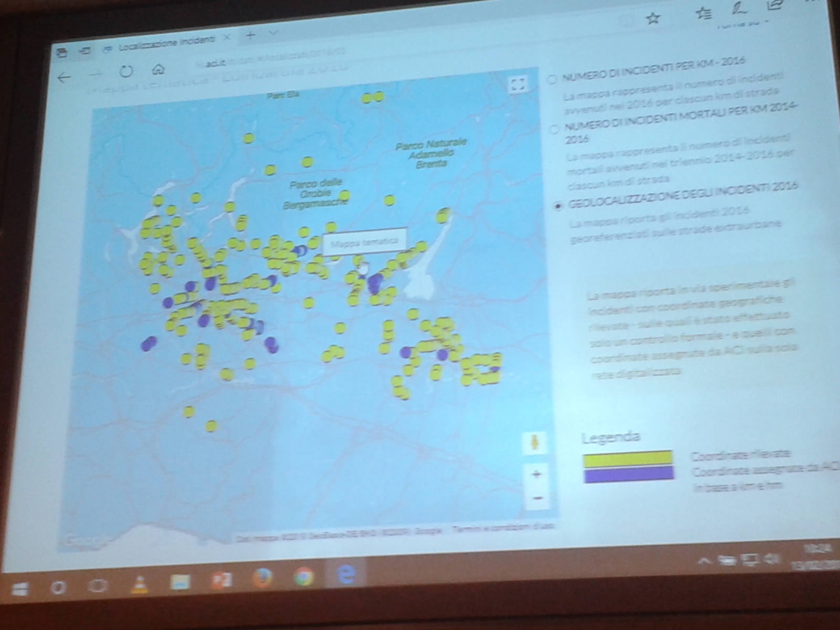The image size is (840, 630).
Task: Open the map terms of use link
Action: click(502, 528)
